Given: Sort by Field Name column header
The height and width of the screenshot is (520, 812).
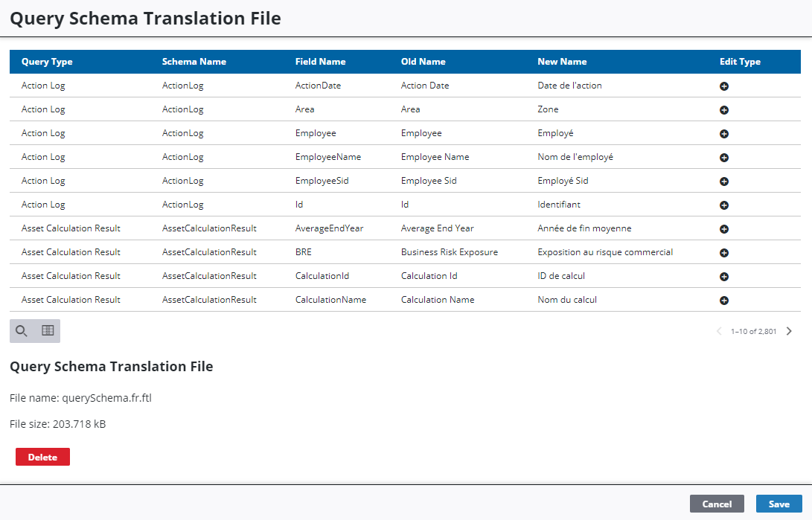Looking at the screenshot, I should [320, 62].
